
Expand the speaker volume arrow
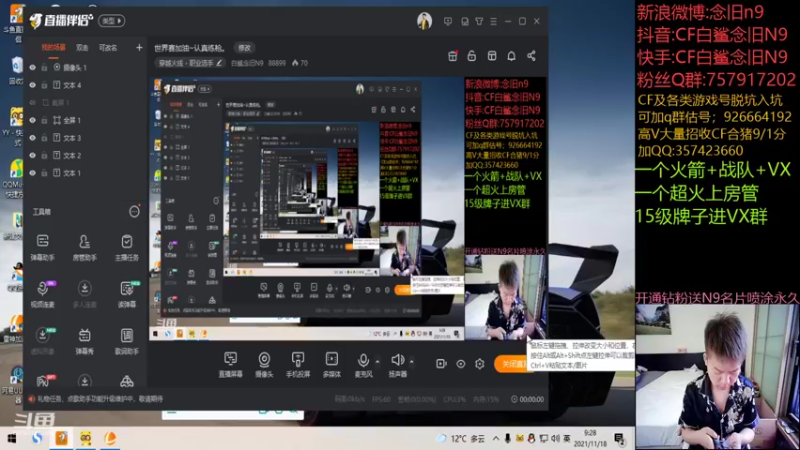[412, 361]
